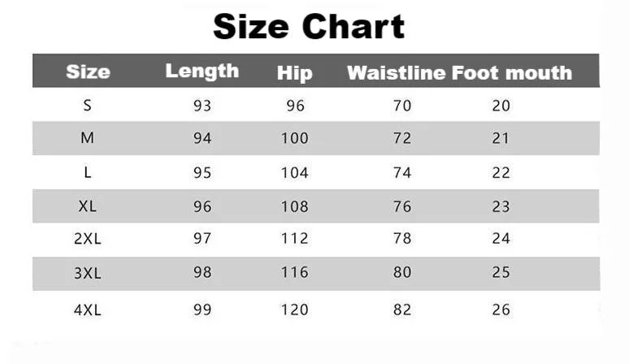The image size is (629, 364).
Task: Click the Size column header
Action: point(88,71)
